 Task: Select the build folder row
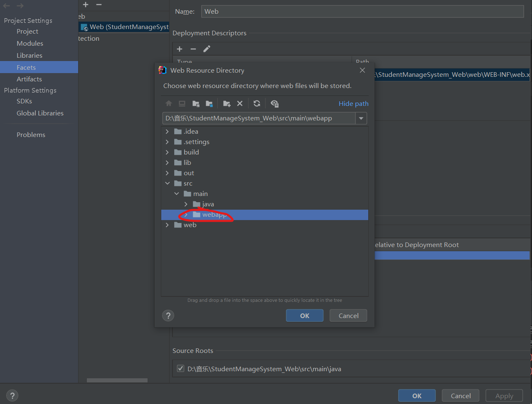pyautogui.click(x=264, y=152)
